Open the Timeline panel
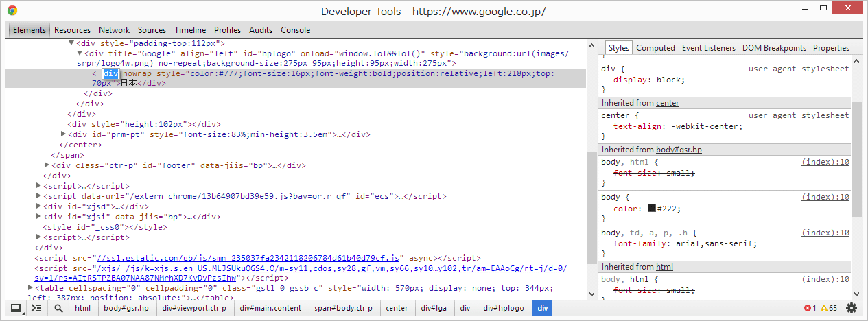The height and width of the screenshot is (321, 868). pyautogui.click(x=190, y=30)
